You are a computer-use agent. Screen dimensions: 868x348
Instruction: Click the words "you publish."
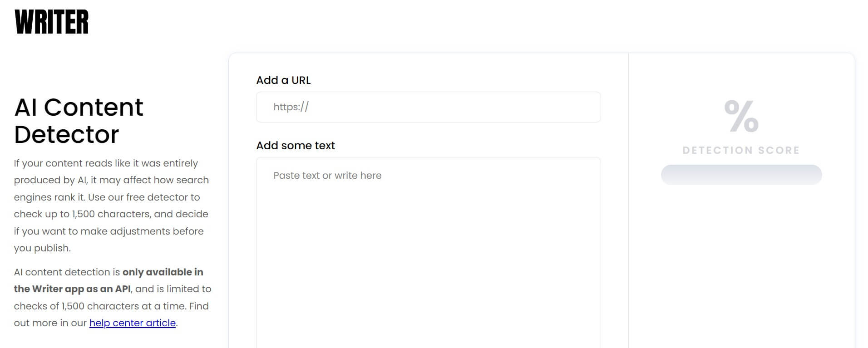point(42,248)
